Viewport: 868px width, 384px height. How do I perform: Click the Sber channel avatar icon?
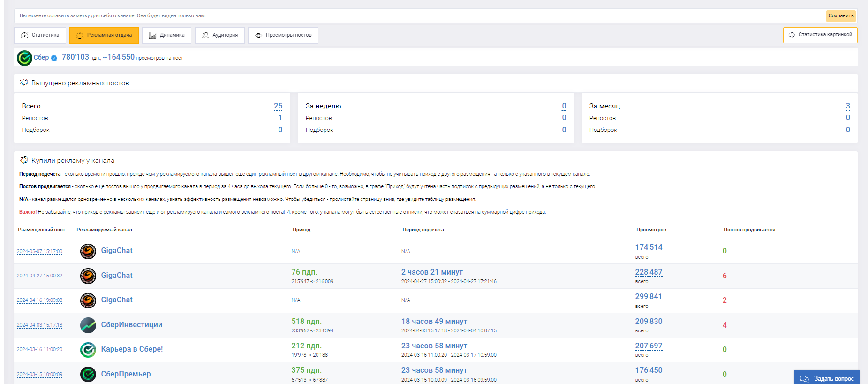click(x=24, y=58)
